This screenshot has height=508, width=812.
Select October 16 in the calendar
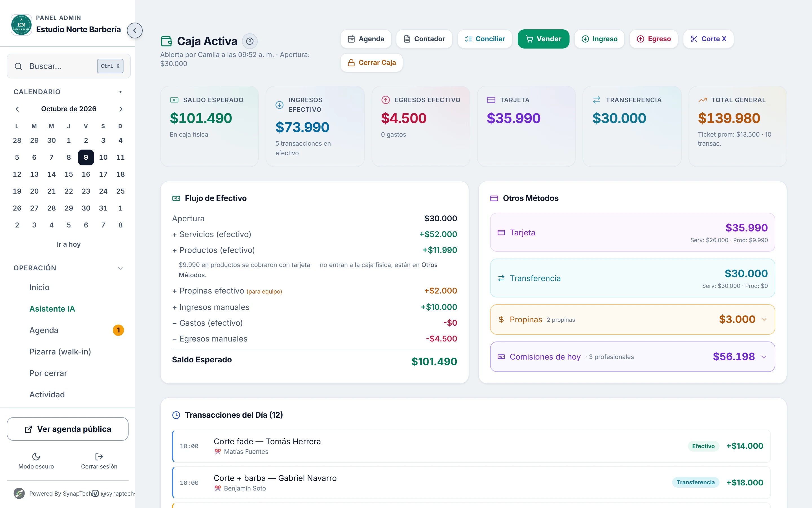(x=86, y=174)
